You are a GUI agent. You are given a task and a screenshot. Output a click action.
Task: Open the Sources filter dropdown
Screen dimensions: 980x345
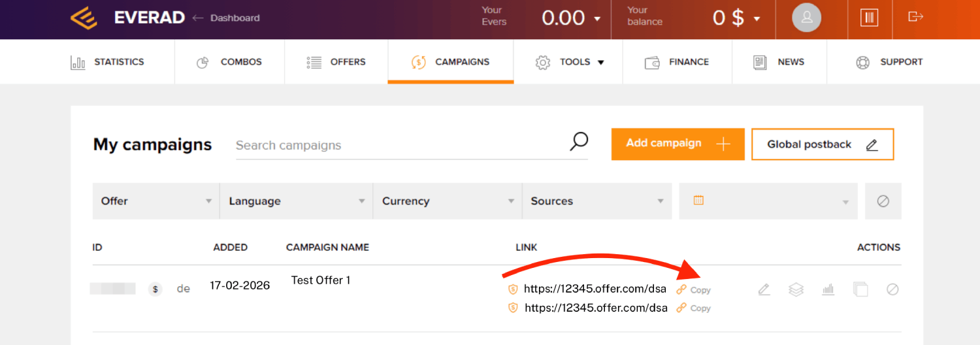597,201
